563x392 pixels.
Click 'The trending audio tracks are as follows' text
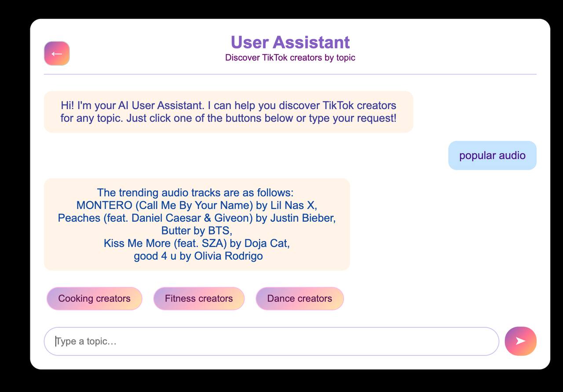[195, 193]
